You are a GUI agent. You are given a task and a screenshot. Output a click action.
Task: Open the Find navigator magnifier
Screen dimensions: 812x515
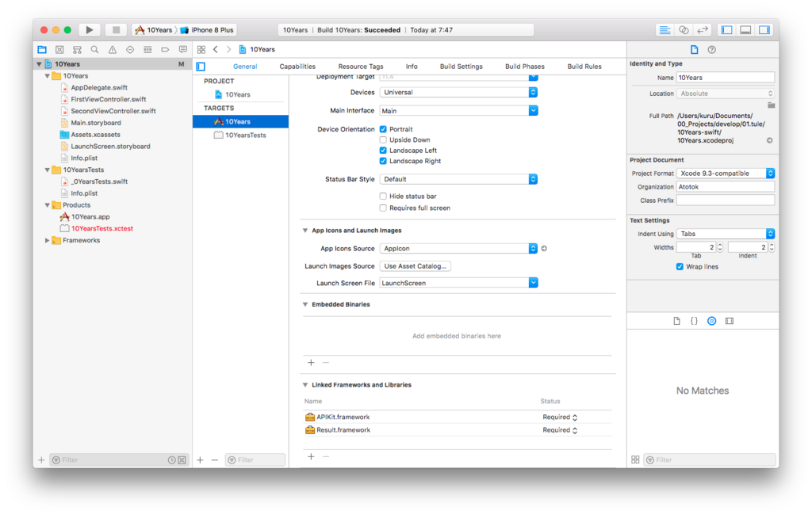[x=95, y=50]
